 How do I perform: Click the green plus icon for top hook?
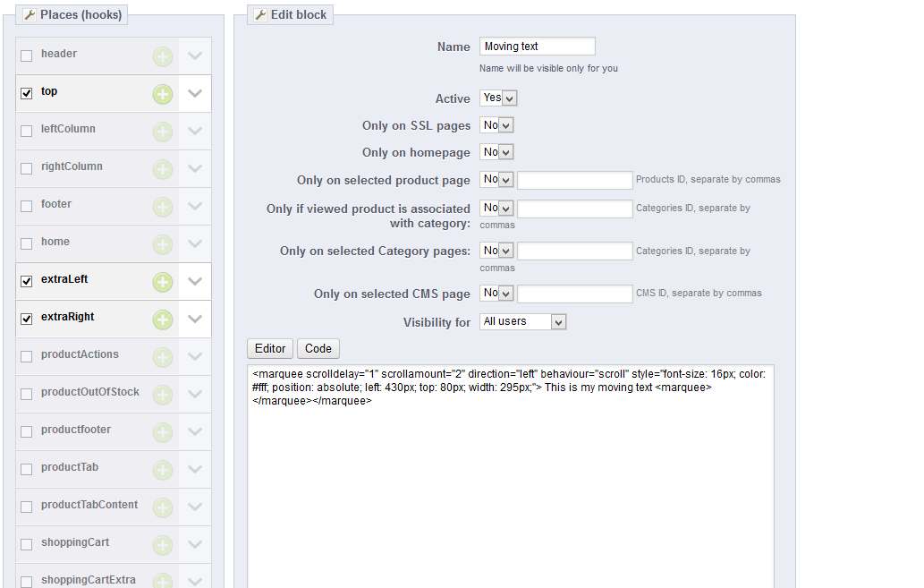point(163,94)
